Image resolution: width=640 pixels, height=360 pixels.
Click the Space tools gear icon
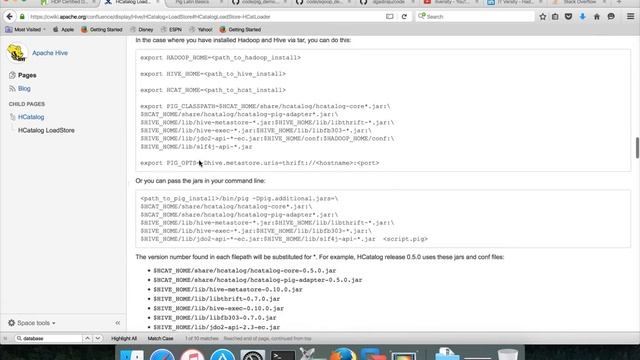pyautogui.click(x=11, y=323)
